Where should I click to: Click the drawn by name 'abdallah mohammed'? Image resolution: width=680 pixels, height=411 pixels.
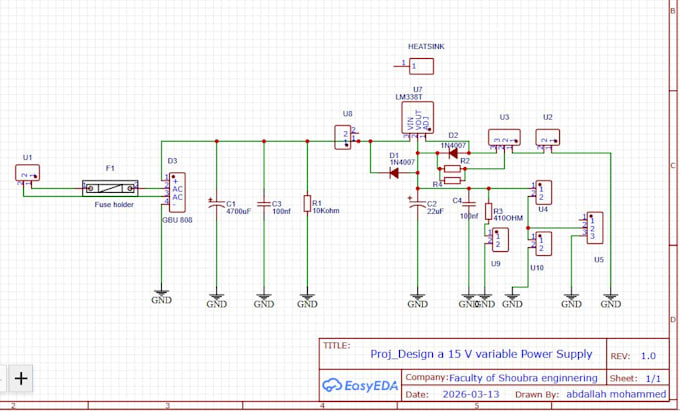tap(616, 395)
